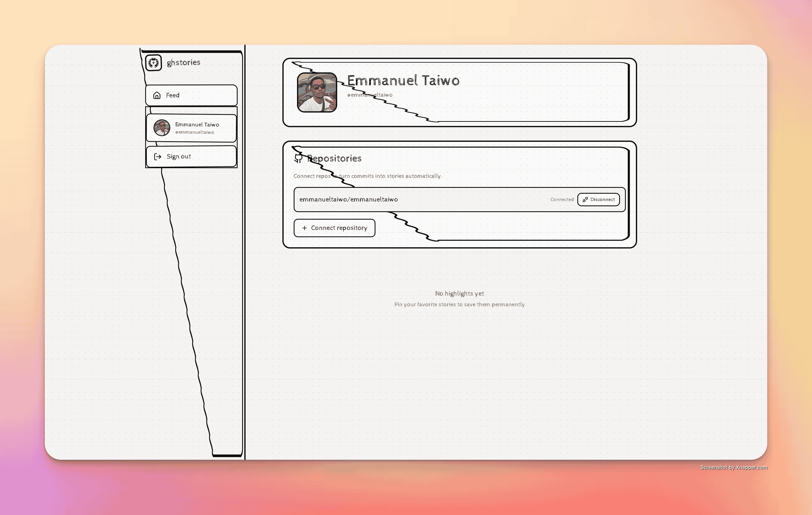Click the Connect repository button
This screenshot has height=515, width=812.
334,228
